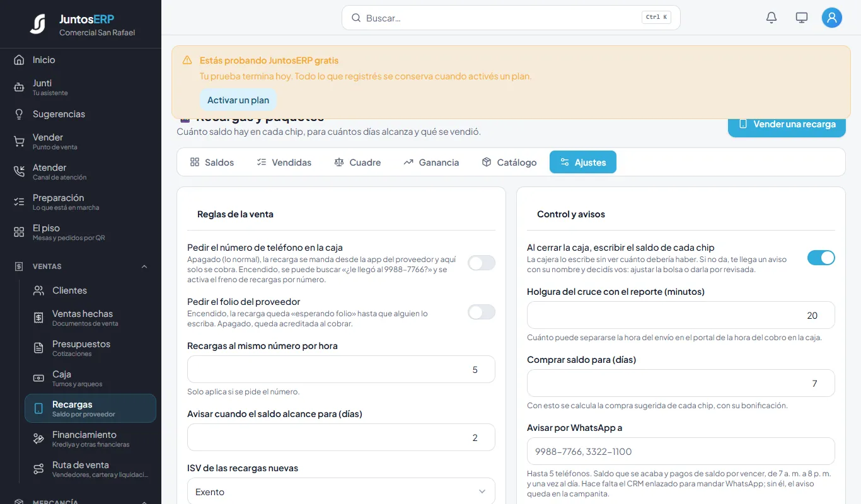Click Recargas al mismo número por hora field
The height and width of the screenshot is (504, 861).
[341, 369]
